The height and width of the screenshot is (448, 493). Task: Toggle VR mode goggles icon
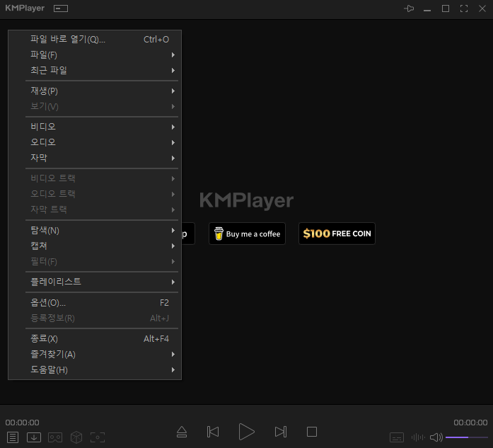click(55, 437)
